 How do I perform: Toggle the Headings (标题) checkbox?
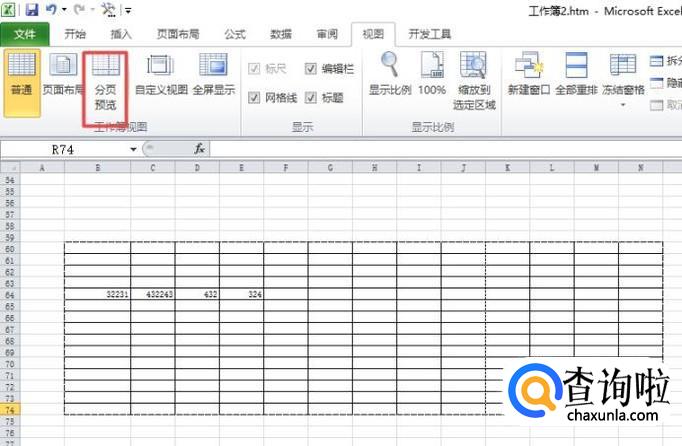[x=311, y=97]
